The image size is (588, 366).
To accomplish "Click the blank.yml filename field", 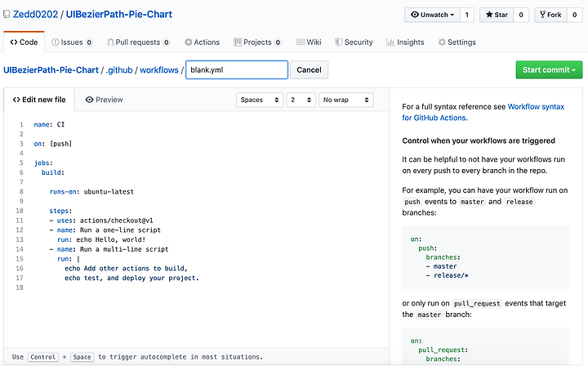I will (x=237, y=69).
